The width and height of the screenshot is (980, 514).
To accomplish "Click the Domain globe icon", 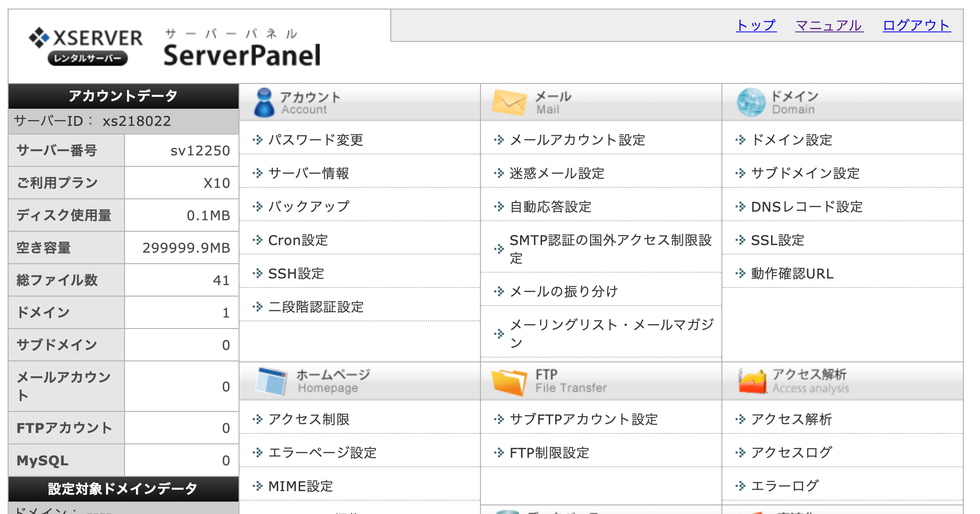I will pos(751,103).
